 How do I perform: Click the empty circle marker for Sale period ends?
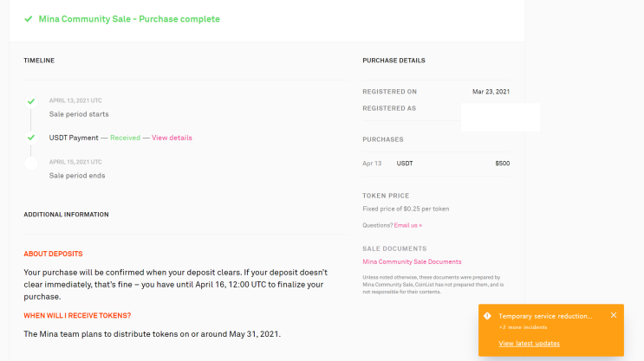click(31, 164)
